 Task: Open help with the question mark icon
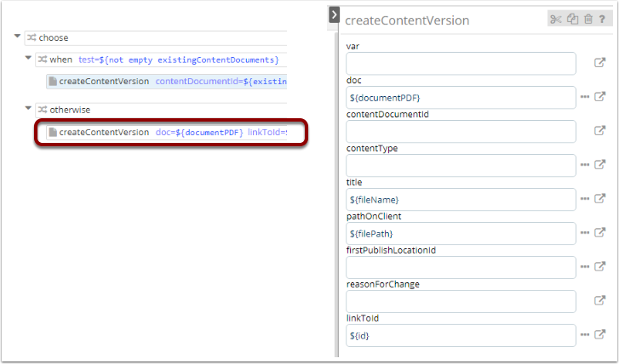[x=601, y=20]
